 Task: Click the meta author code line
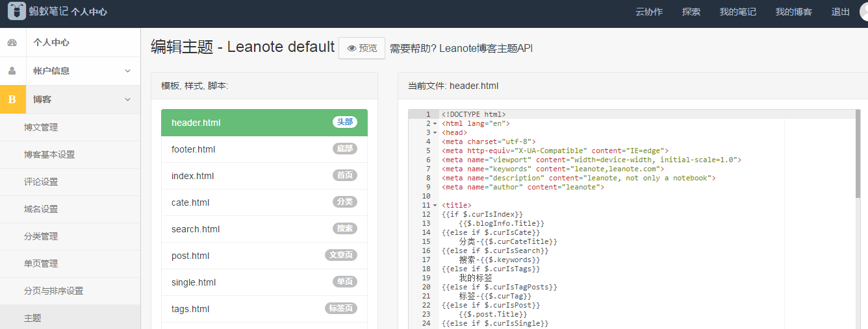[x=522, y=187]
